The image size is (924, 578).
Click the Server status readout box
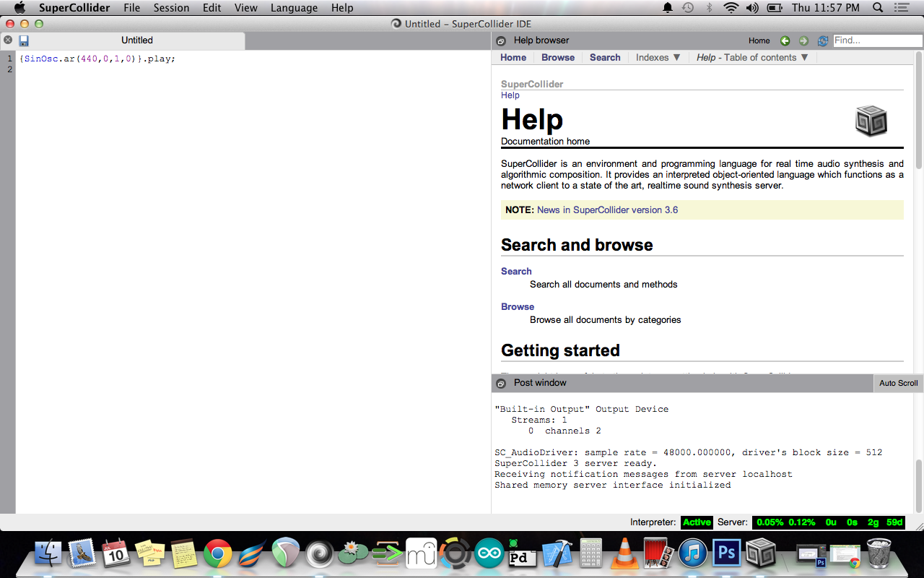point(829,522)
